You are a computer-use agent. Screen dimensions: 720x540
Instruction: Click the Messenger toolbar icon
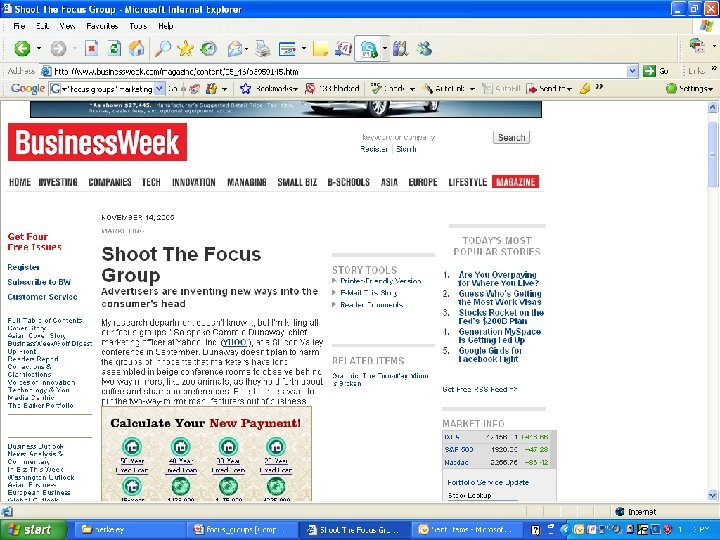pos(424,48)
